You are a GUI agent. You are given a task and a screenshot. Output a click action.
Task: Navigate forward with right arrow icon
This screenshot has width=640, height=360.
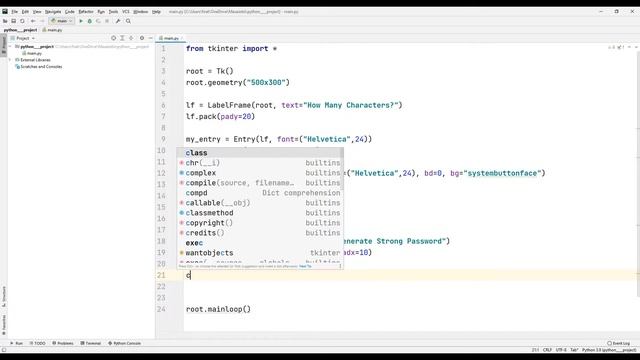[x=42, y=21]
